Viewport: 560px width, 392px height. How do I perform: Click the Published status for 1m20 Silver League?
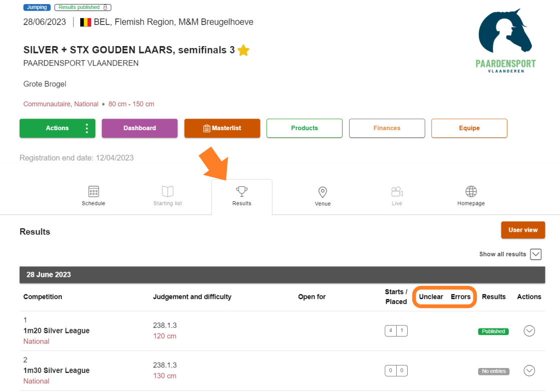(x=493, y=331)
